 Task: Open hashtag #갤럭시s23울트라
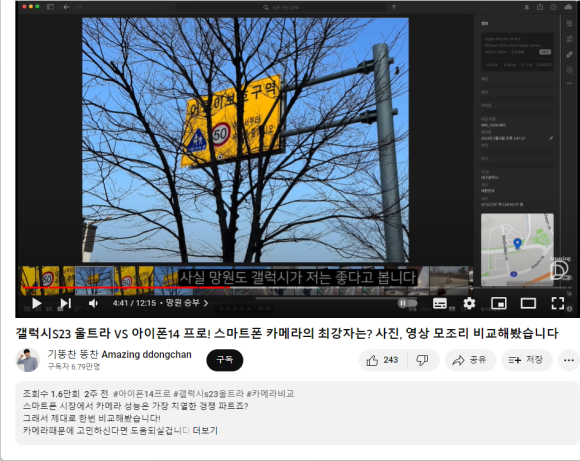click(x=209, y=393)
